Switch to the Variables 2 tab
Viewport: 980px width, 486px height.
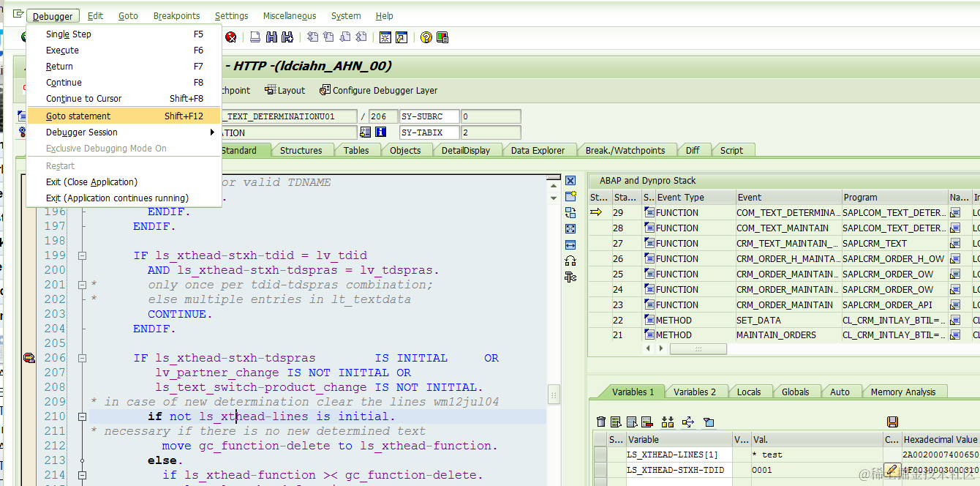pos(695,392)
